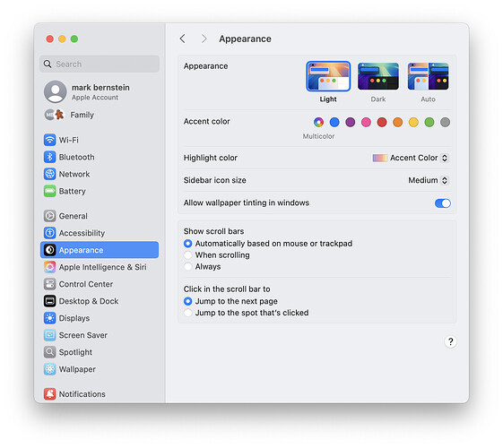
Task: Zoom the window with green button
Action: [x=74, y=39]
